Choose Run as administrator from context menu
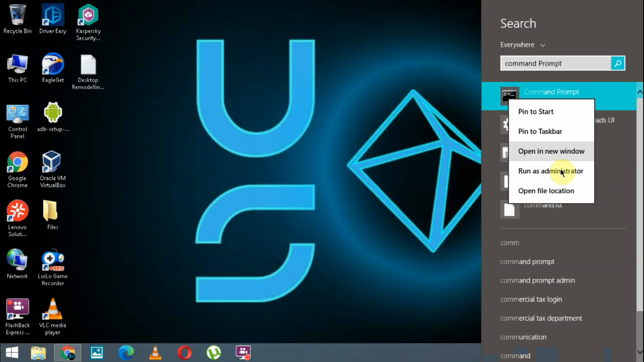This screenshot has width=644, height=362. (551, 171)
